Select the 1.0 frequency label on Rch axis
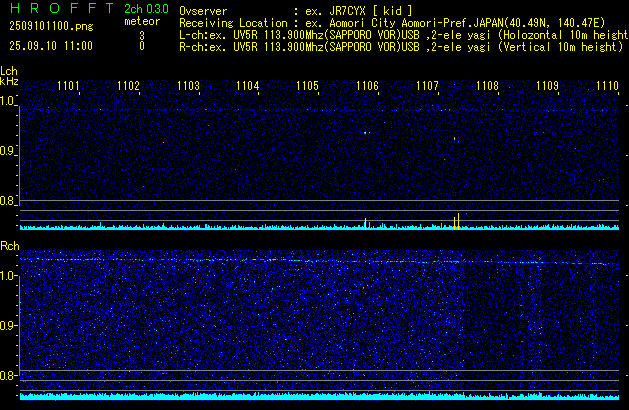 [7, 276]
